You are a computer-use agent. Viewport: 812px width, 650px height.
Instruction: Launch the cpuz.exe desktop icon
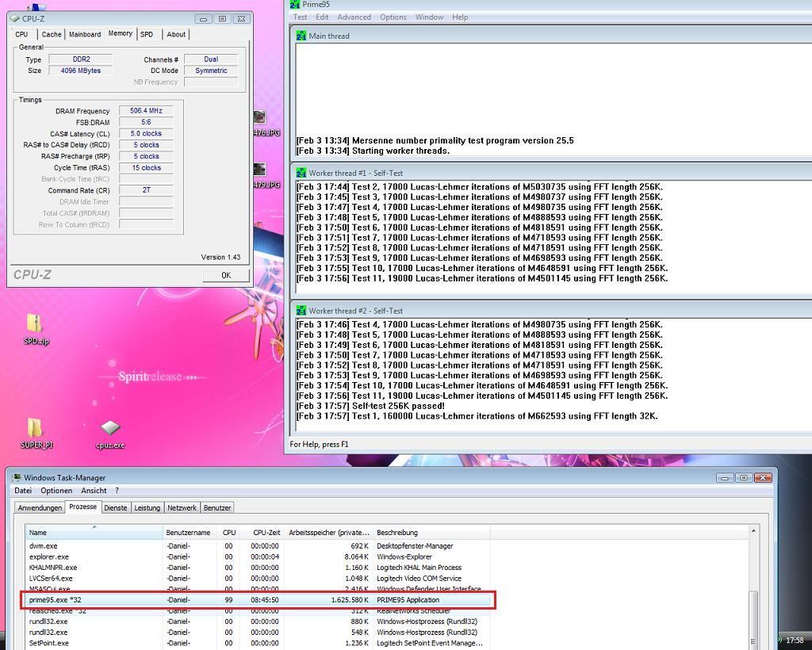(110, 434)
